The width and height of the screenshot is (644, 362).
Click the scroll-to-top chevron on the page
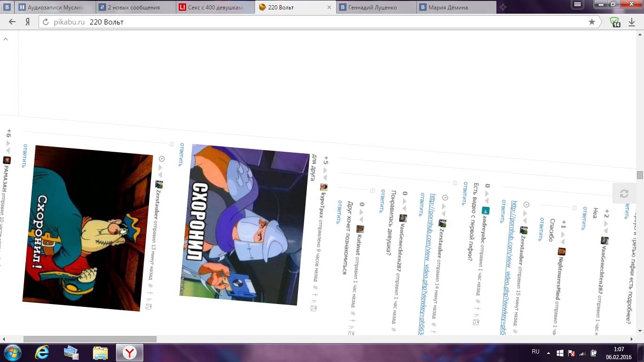point(6,40)
